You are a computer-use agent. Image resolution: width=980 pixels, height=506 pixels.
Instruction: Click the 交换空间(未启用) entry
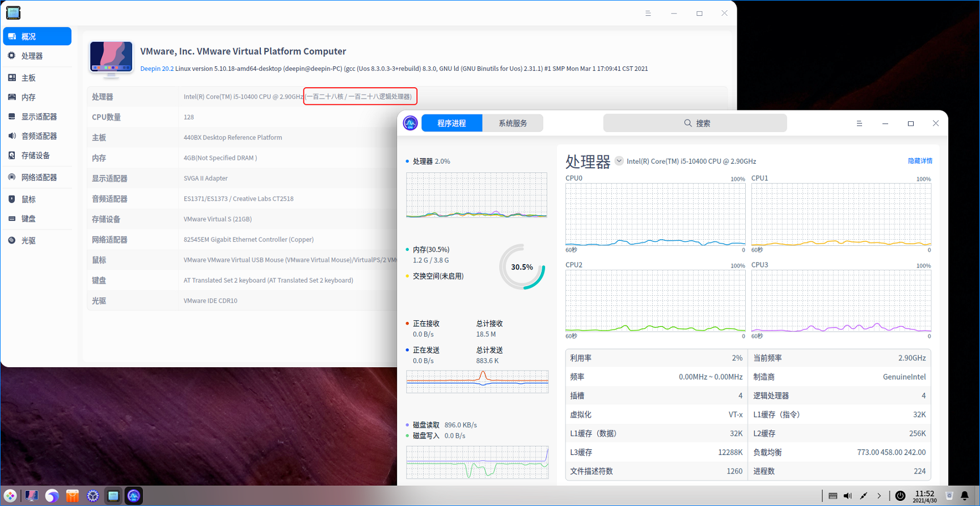click(x=438, y=276)
